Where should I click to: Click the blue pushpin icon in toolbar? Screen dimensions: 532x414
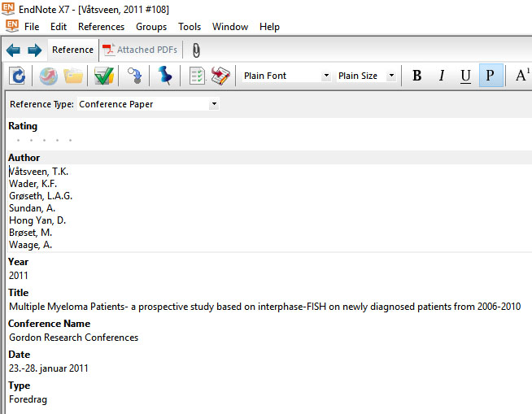tap(165, 76)
